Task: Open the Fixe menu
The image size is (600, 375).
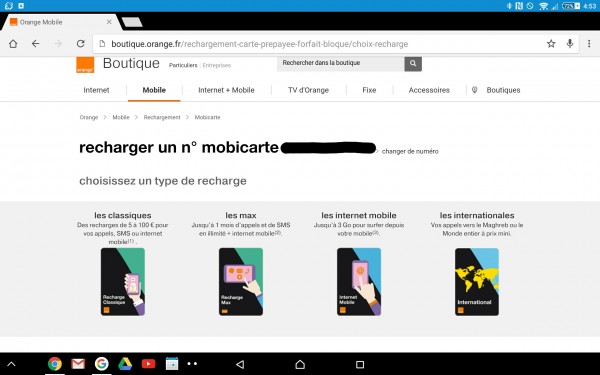Action: tap(369, 90)
